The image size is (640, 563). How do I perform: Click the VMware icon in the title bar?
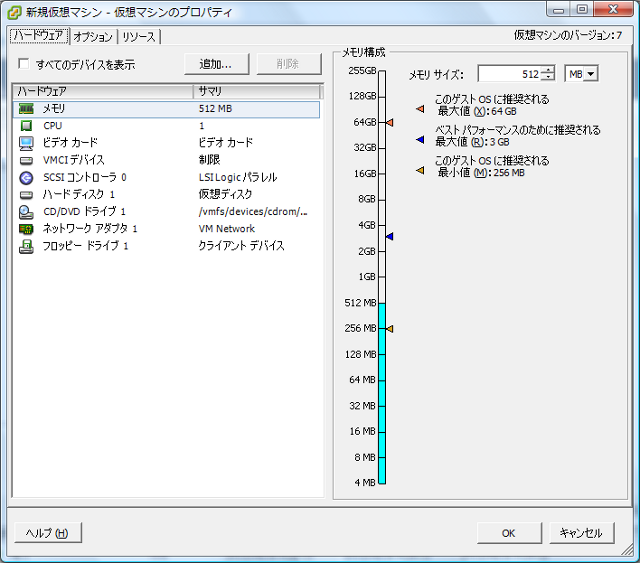tap(14, 13)
